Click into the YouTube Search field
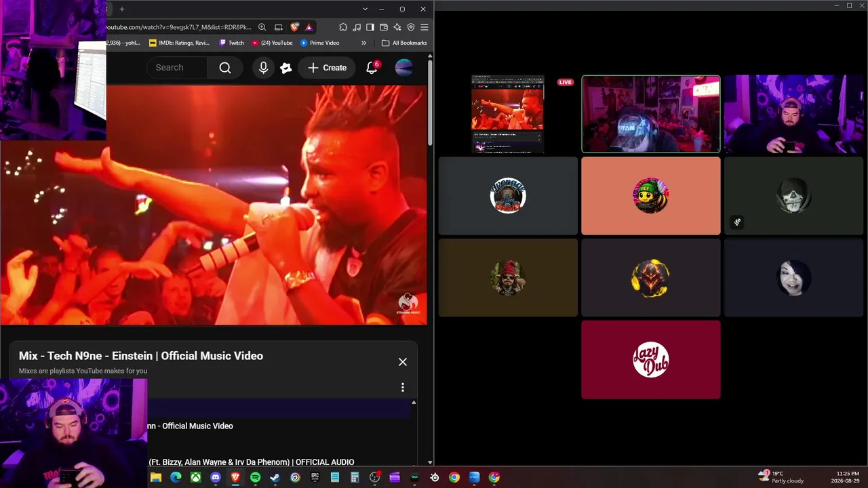868x488 pixels. pyautogui.click(x=177, y=68)
